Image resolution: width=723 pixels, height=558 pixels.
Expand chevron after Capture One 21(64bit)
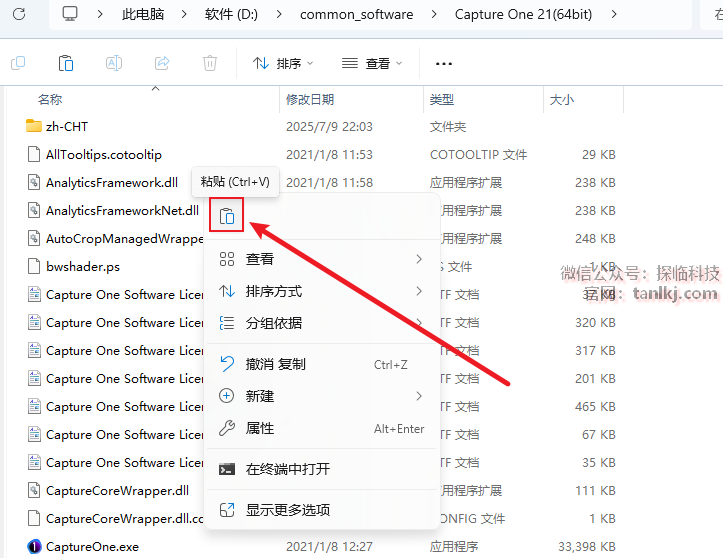tap(614, 14)
